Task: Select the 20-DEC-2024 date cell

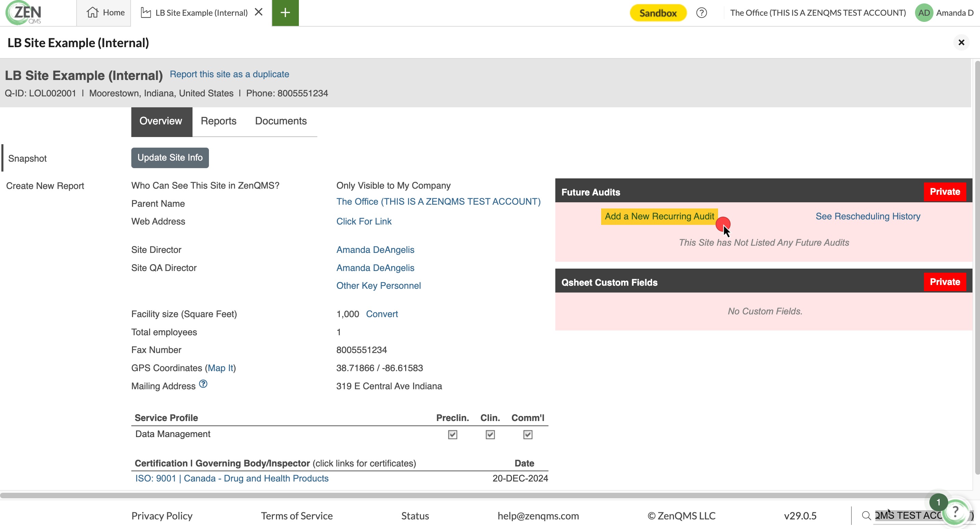Action: (520, 478)
